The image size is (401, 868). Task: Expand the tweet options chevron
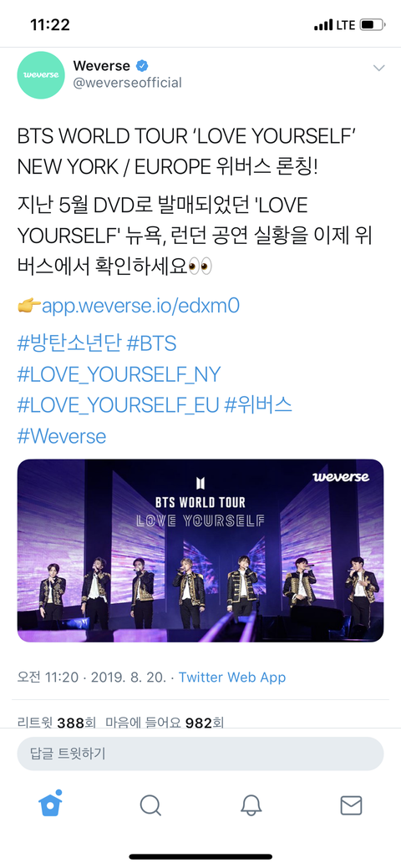click(x=378, y=69)
